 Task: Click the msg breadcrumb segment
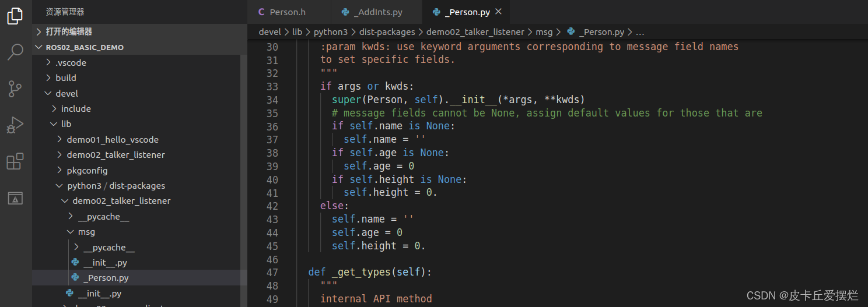[x=544, y=32]
